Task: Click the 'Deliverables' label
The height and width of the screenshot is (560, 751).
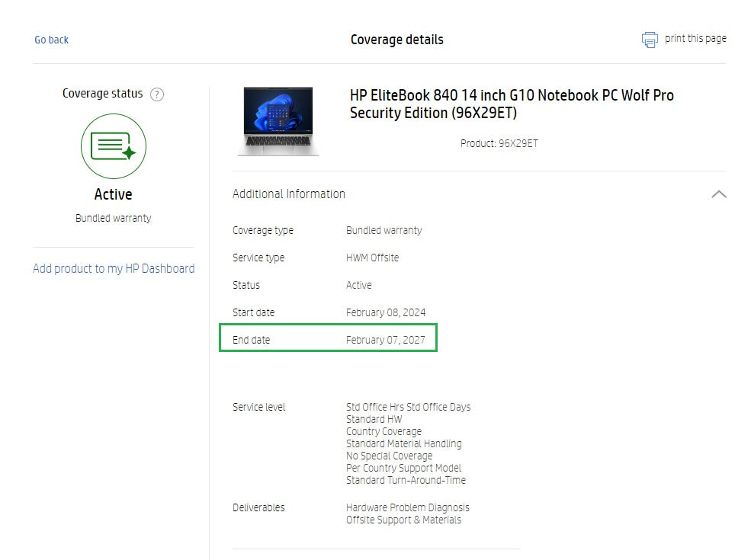Action: 258,507
